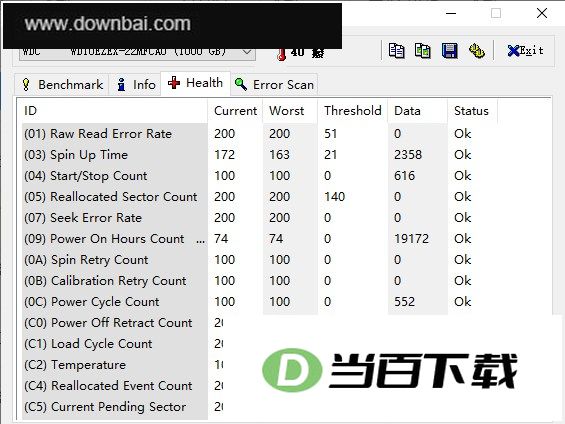565x424 pixels.
Task: Select the Power On Hours Count row
Action: pos(286,239)
